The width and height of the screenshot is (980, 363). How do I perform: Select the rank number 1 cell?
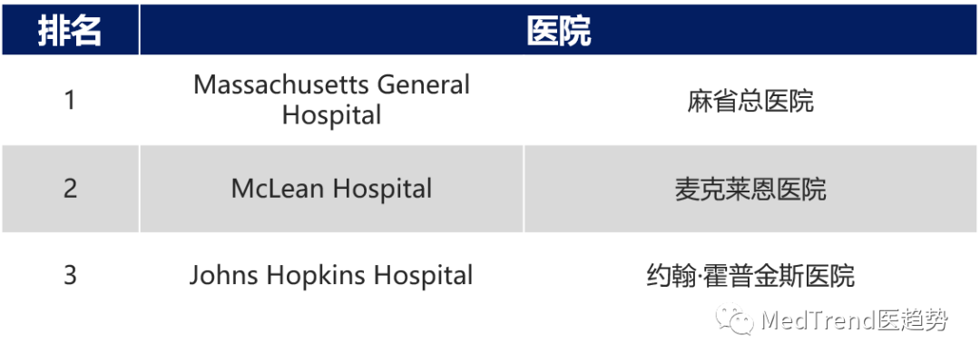pyautogui.click(x=70, y=100)
